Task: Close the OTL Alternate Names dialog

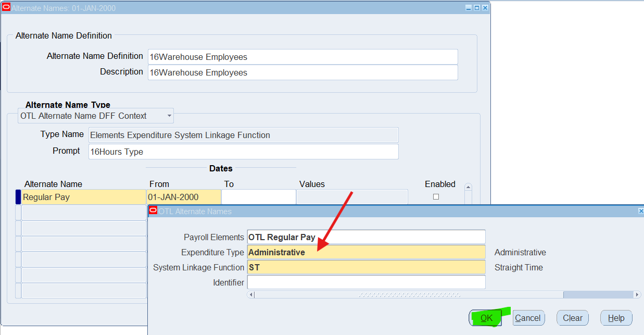Action: point(640,211)
